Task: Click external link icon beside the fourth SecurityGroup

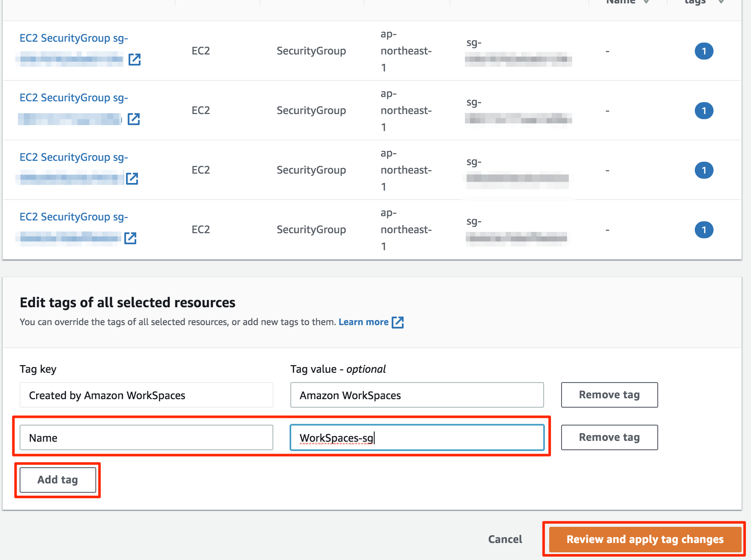Action: (x=131, y=239)
